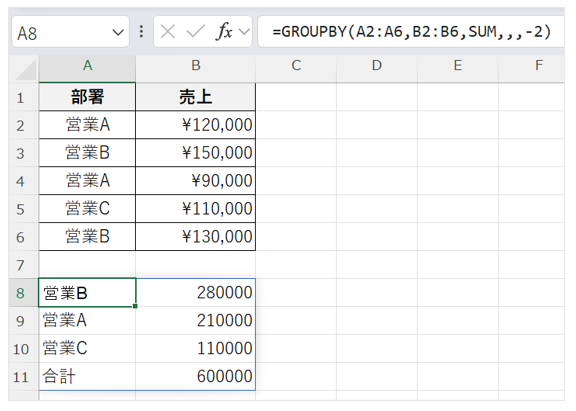Select cell A9 with 営業A
576x411 pixels.
tap(87, 321)
